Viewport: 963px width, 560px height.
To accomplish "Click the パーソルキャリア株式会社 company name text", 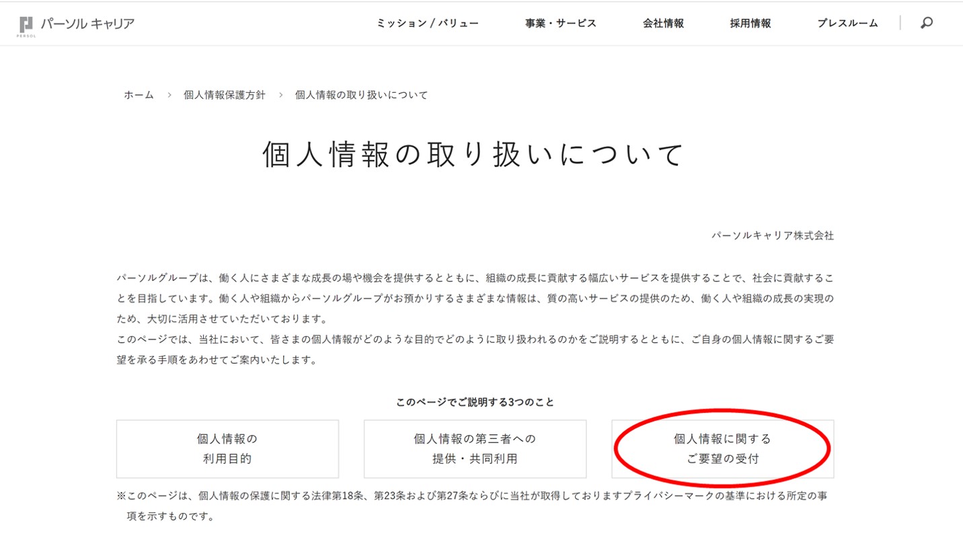I will coord(773,235).
